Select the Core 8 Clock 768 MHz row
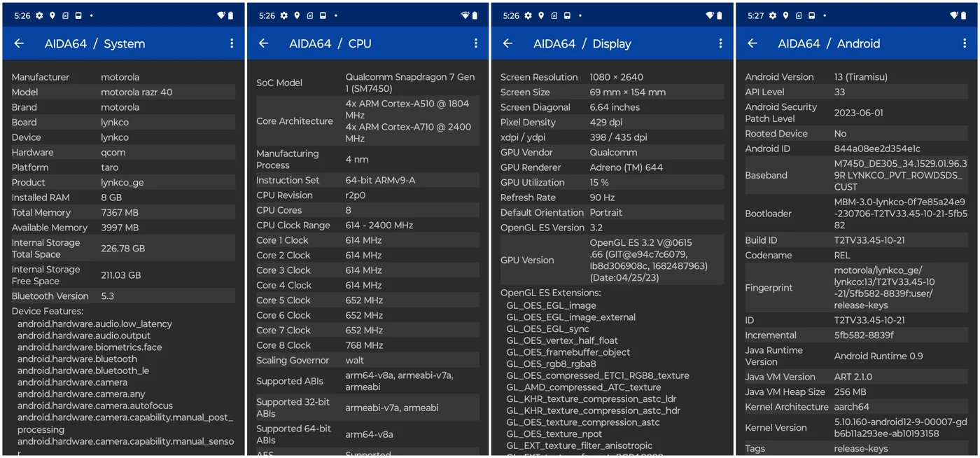This screenshot has height=458, width=980. 367,345
